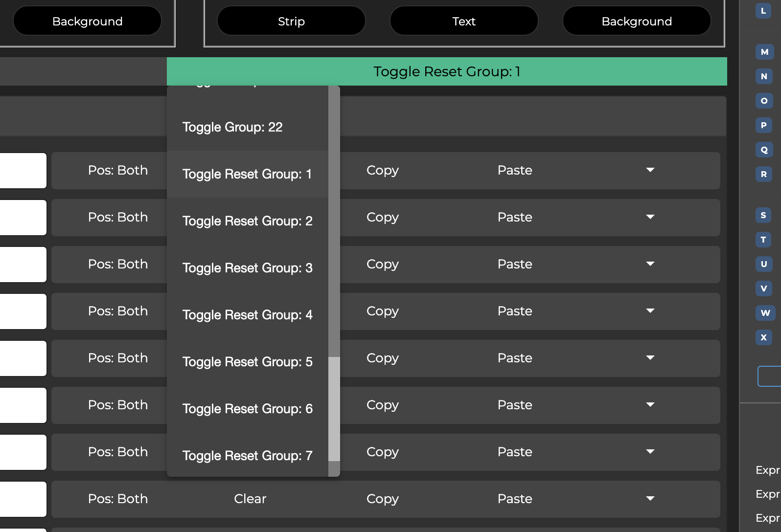Select Toggle Group: 22 from list
Image resolution: width=781 pixels, height=532 pixels.
point(232,127)
